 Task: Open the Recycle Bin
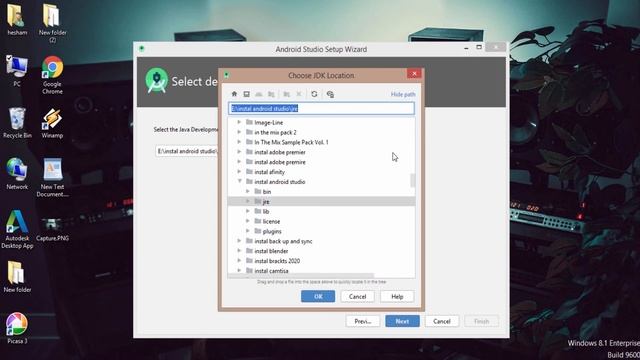[x=17, y=122]
